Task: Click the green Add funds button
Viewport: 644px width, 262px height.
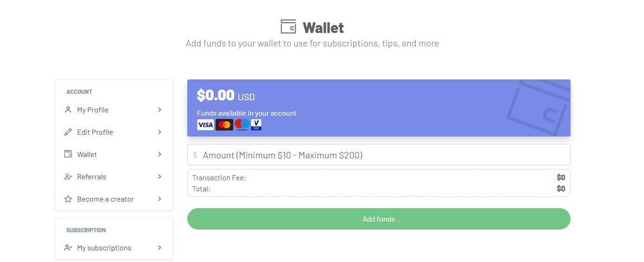Action: click(x=379, y=219)
